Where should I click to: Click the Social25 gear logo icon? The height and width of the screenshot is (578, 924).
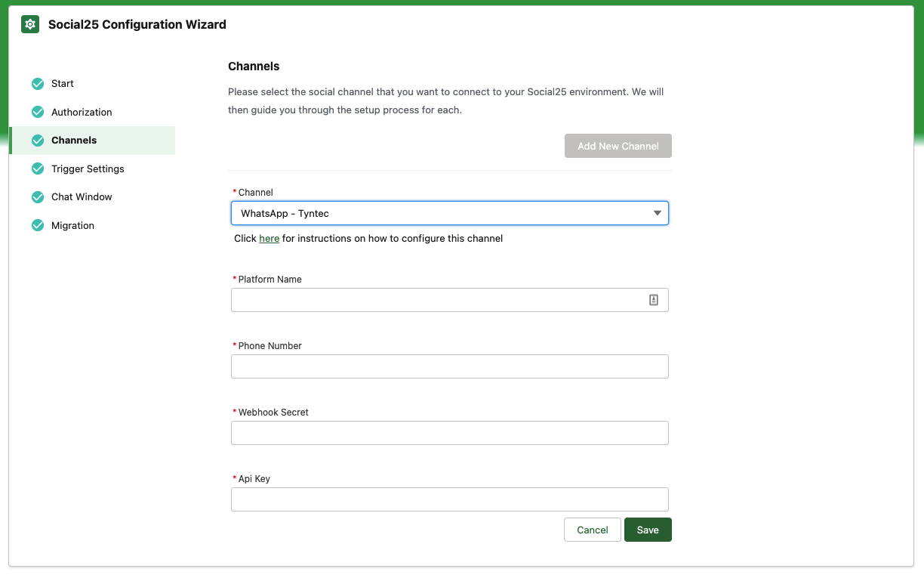30,24
